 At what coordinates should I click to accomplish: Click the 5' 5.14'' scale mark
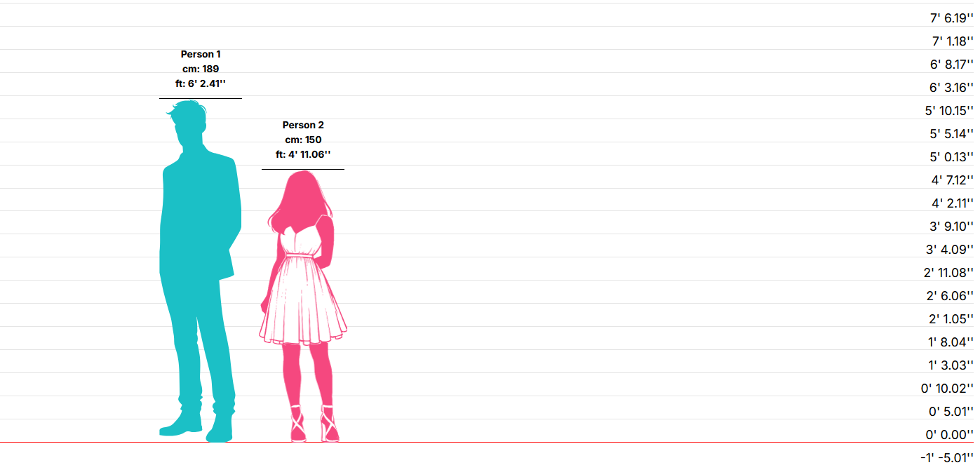(952, 134)
